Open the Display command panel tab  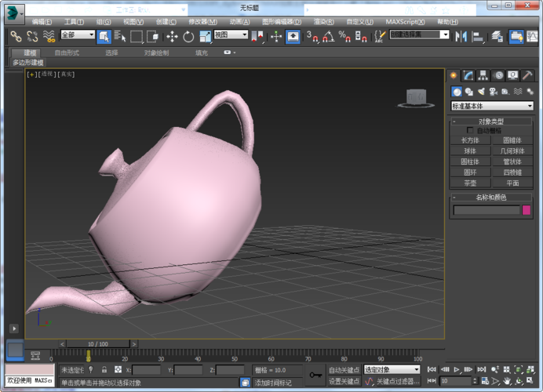point(513,75)
